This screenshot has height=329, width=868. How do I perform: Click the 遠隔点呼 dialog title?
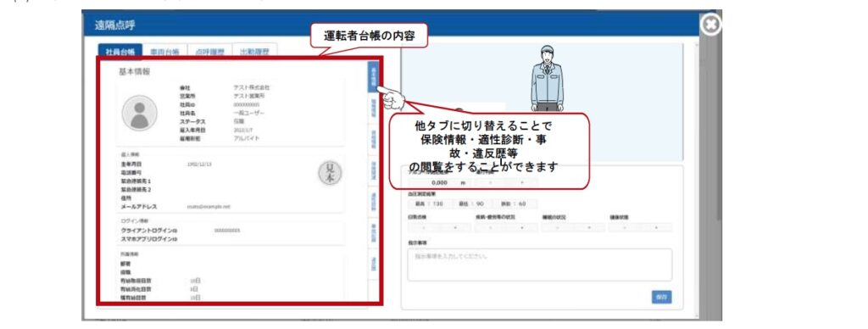115,25
